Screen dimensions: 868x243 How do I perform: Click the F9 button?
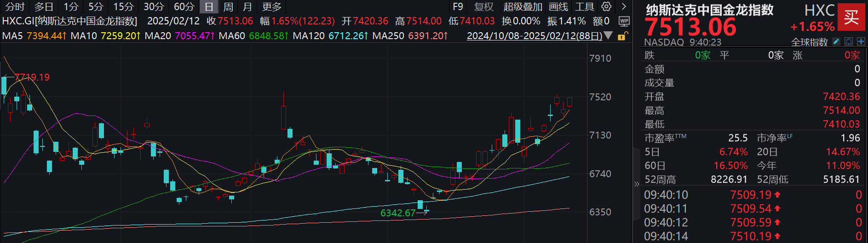click(x=458, y=7)
